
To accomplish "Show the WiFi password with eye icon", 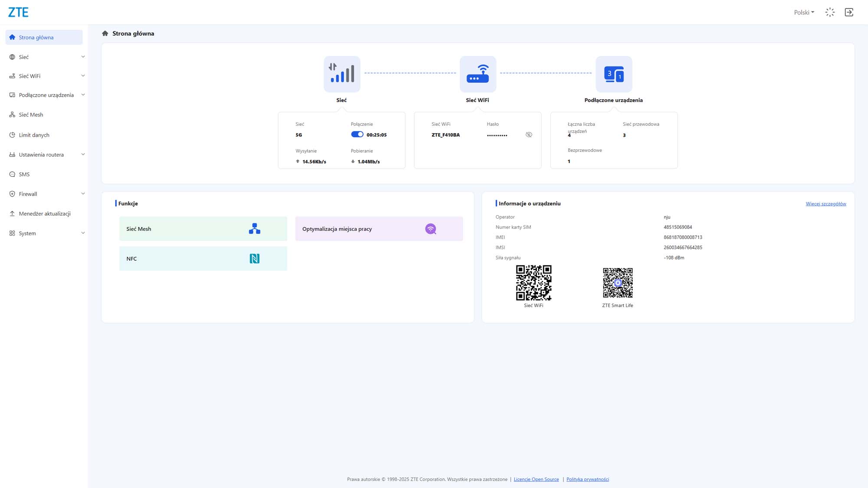I will tap(529, 134).
